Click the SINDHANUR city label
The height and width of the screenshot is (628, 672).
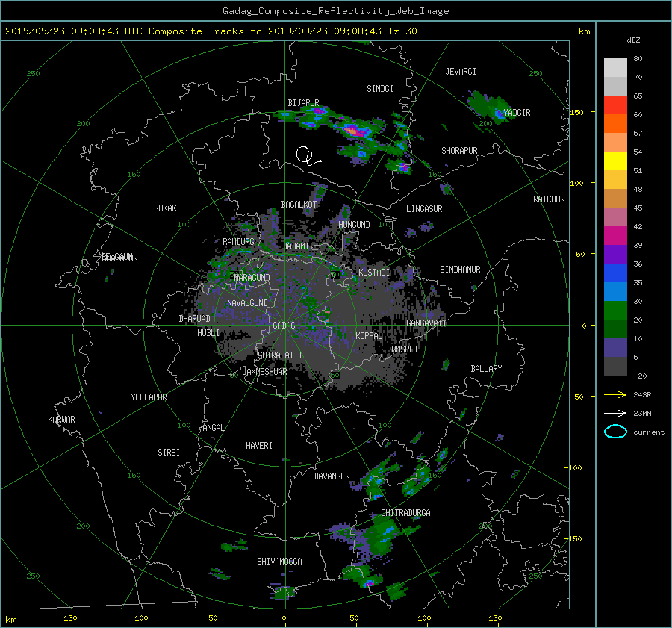(x=460, y=270)
